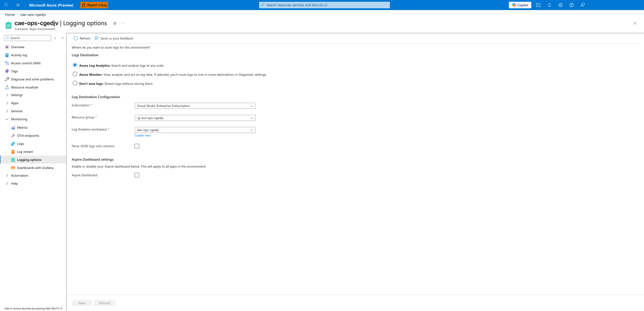Viewport: 644px width, 311px height.
Task: Select the Azure Log Analytics radio button
Action: pyautogui.click(x=75, y=65)
